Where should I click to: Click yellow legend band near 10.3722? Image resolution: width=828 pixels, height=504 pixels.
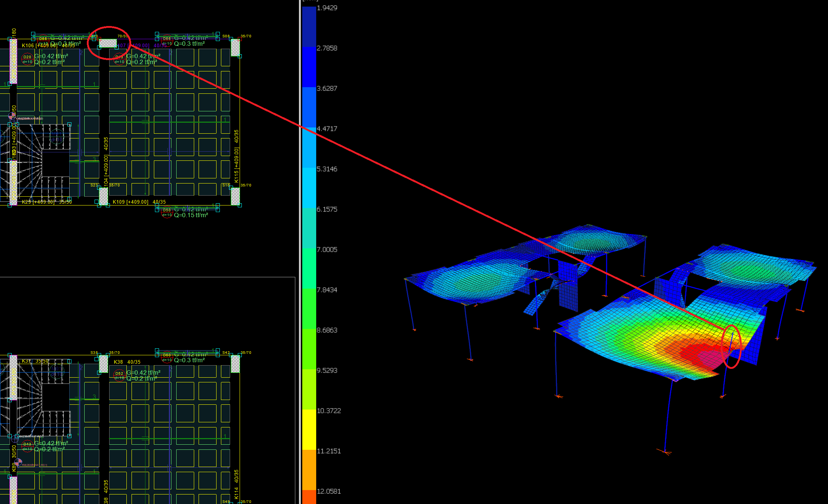(309, 429)
